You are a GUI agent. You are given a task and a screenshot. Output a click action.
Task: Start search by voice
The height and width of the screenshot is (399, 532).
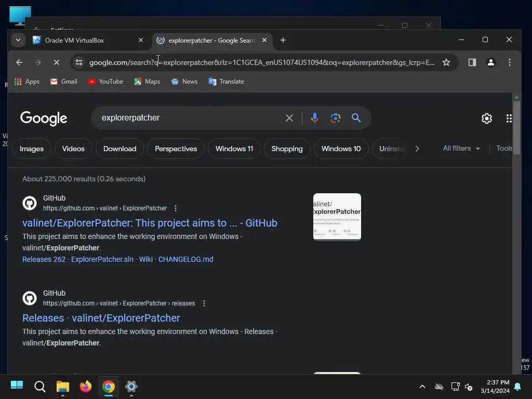[x=314, y=118]
